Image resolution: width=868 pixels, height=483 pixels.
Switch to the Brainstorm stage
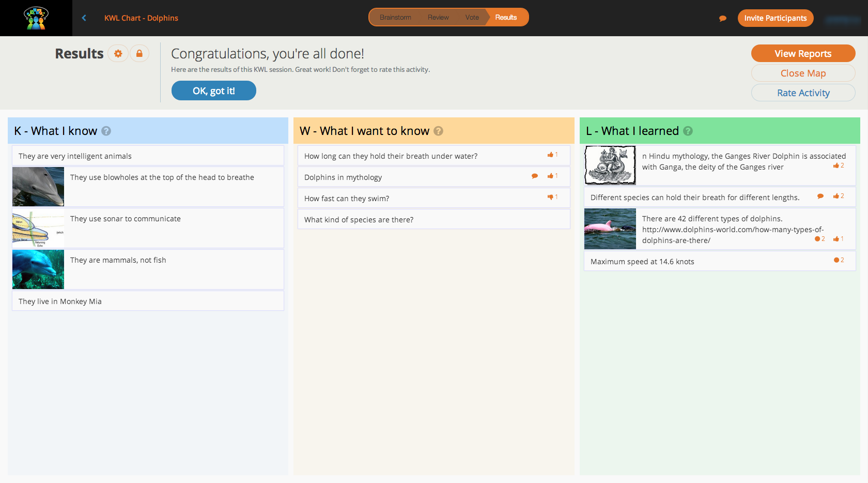pyautogui.click(x=395, y=18)
